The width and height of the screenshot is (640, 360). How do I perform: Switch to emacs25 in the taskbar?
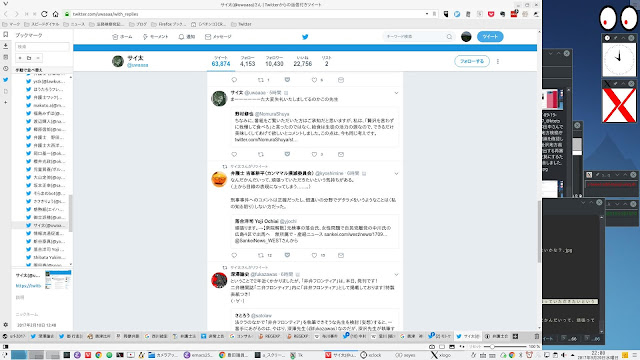(198, 355)
